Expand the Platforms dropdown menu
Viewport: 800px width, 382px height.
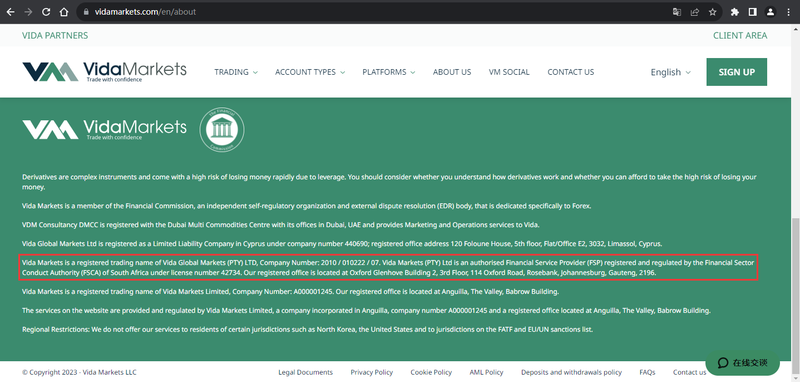click(388, 72)
